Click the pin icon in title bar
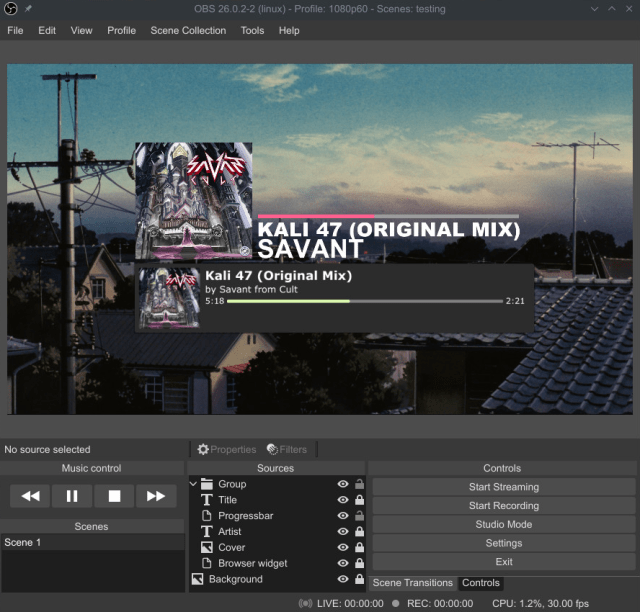This screenshot has height=612, width=640. [28, 9]
